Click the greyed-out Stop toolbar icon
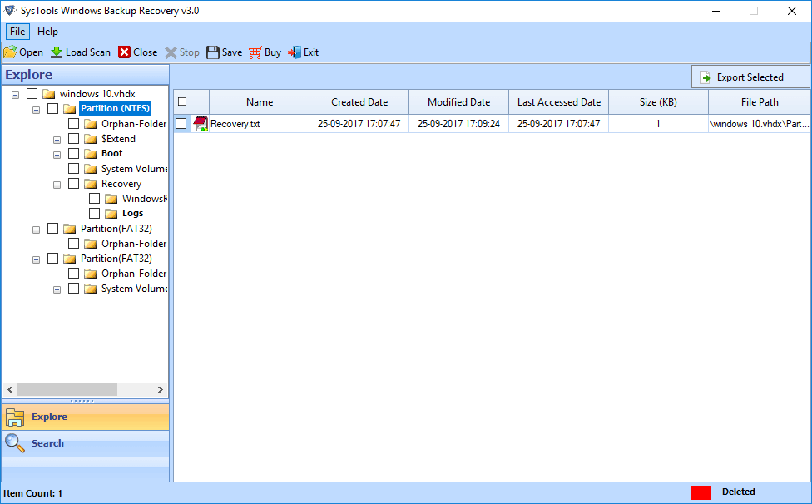Viewport: 812px width, 504px height. pos(171,52)
